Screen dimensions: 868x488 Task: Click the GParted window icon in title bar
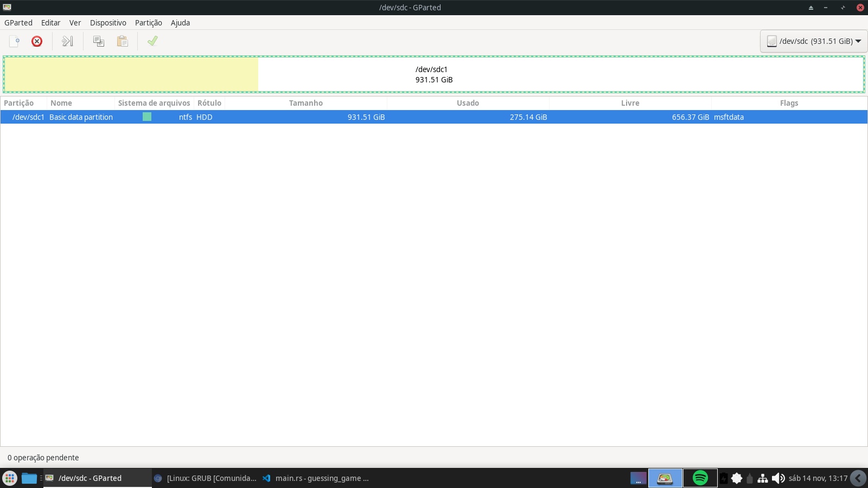pos(7,8)
